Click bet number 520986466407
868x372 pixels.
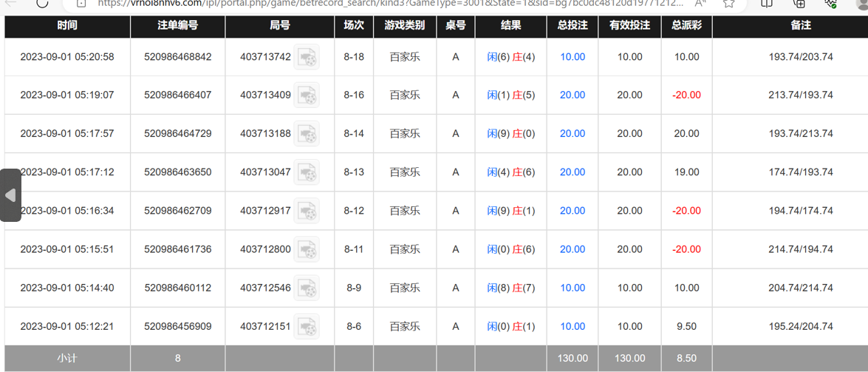tap(178, 95)
